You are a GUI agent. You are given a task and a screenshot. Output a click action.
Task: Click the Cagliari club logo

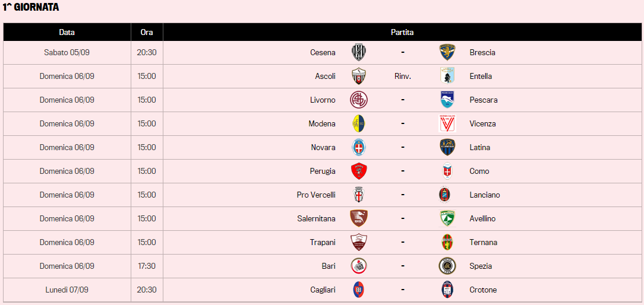[x=359, y=290]
